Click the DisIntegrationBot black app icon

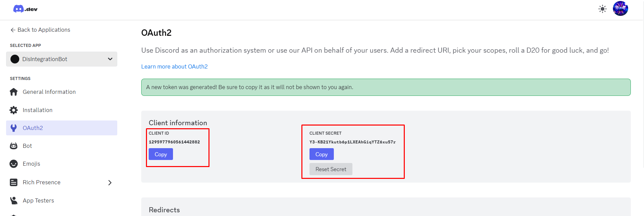[15, 59]
